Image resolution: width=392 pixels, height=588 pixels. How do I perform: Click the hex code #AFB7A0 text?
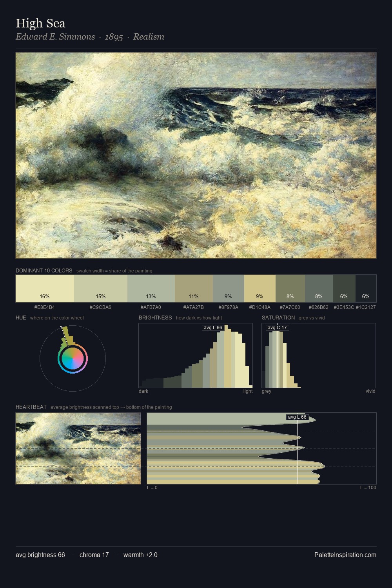pos(151,307)
